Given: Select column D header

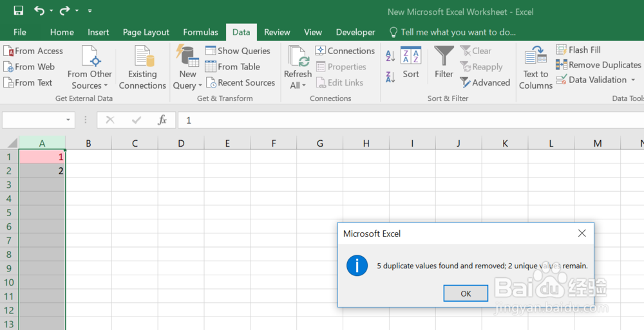Looking at the screenshot, I should [181, 143].
